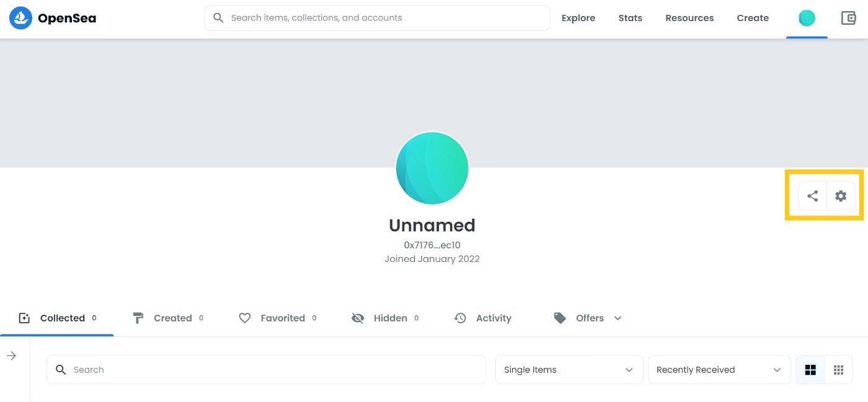This screenshot has width=868, height=402.
Task: Expand filter sidebar with arrow icon
Action: [x=11, y=356]
